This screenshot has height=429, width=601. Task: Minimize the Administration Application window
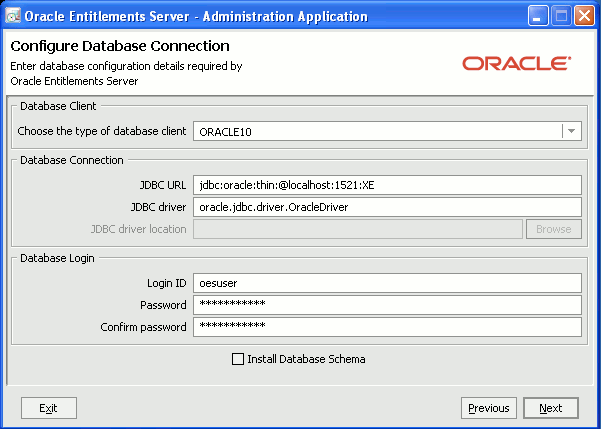(x=537, y=16)
